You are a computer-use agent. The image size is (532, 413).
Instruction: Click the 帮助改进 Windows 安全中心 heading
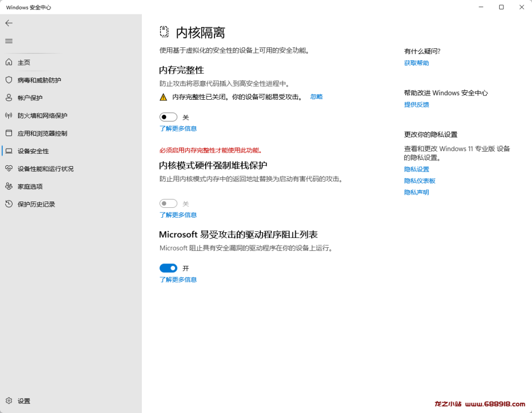[446, 93]
